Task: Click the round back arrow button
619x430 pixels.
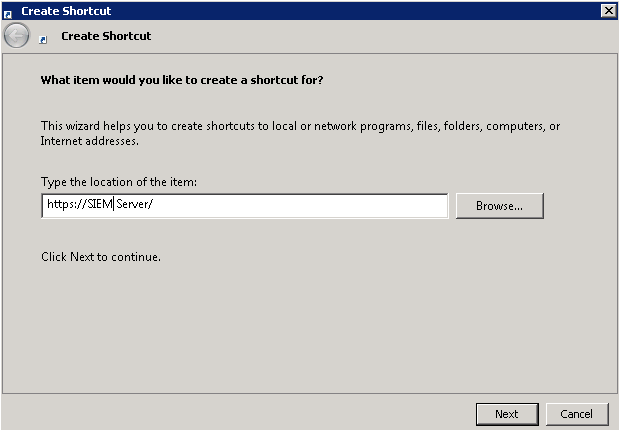Action: [17, 36]
